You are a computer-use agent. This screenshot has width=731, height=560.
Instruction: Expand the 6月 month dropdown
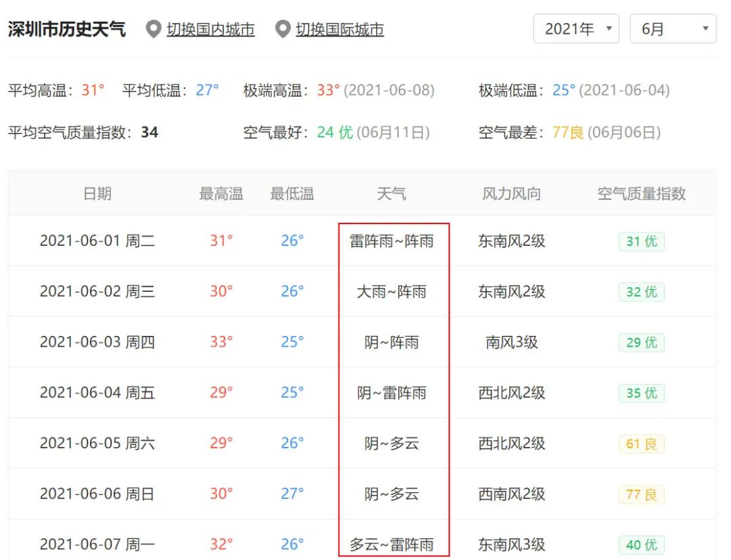(673, 29)
